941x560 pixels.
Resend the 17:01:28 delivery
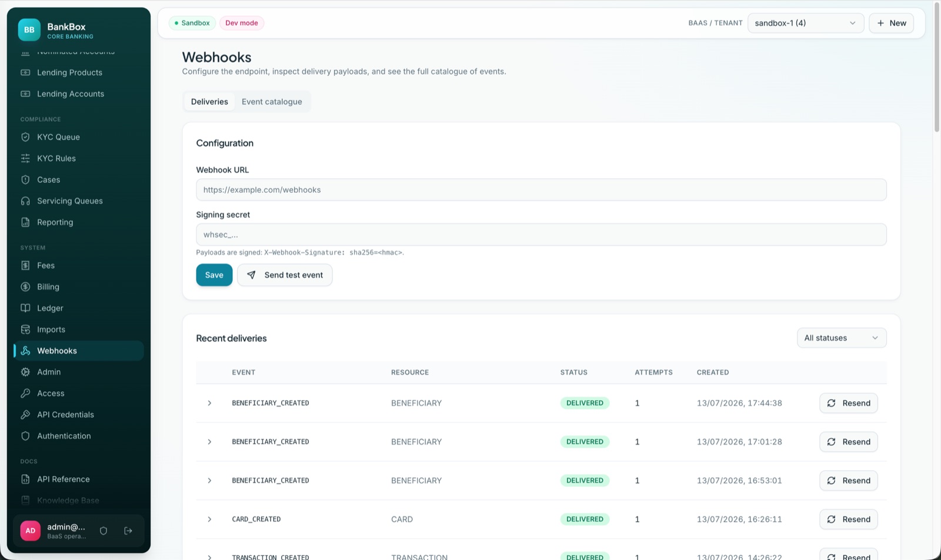[848, 442]
